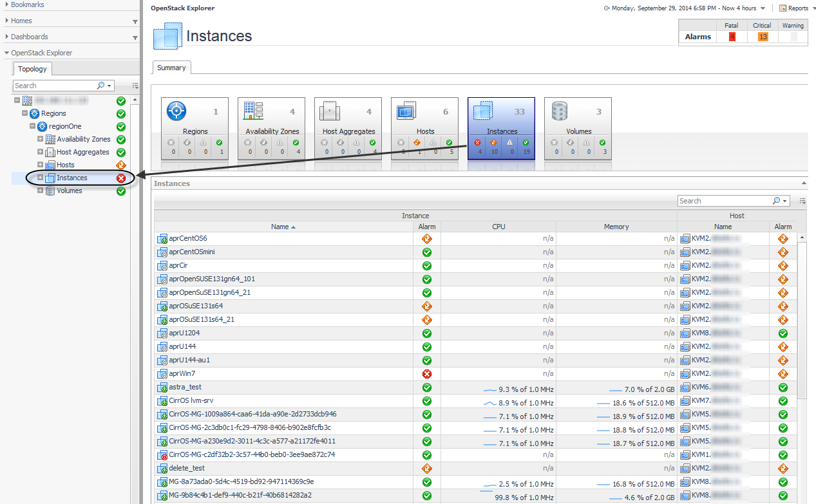Expand the Volumes tree node
The image size is (816, 504).
(41, 191)
